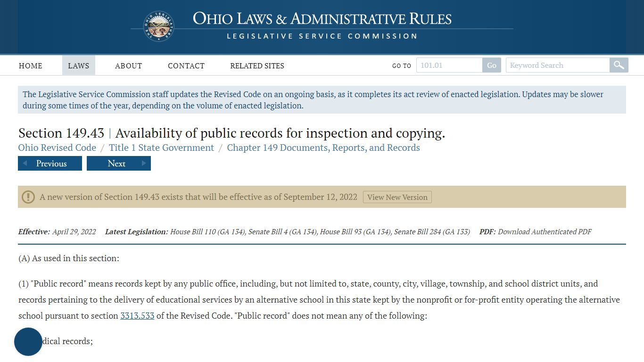The image size is (644, 362).
Task: Open section 3313.533 link
Action: (137, 316)
